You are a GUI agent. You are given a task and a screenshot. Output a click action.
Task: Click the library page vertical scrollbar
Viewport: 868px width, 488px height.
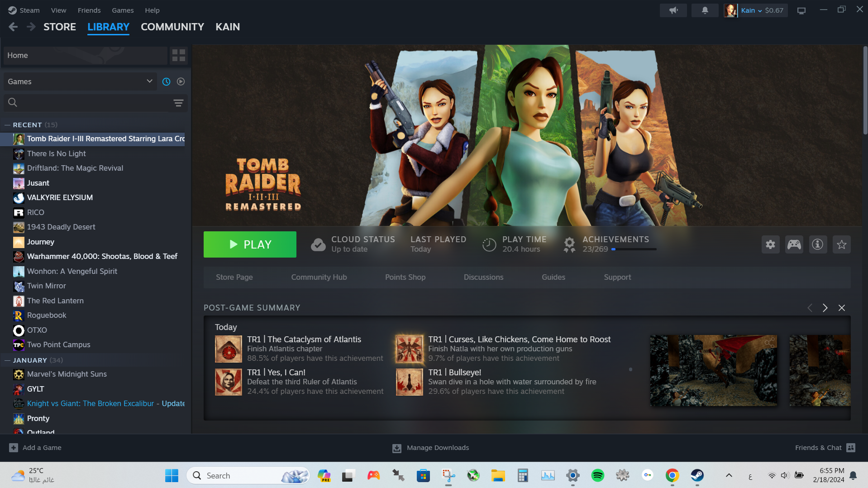865,91
